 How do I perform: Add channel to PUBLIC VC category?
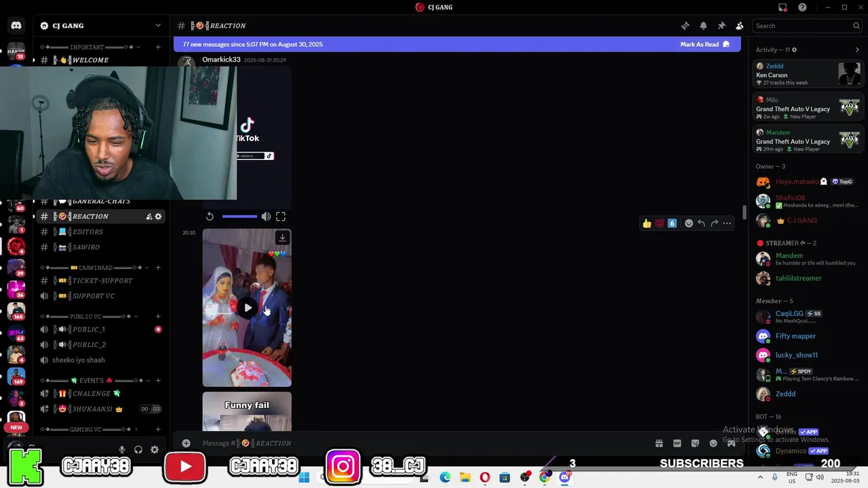(x=158, y=316)
